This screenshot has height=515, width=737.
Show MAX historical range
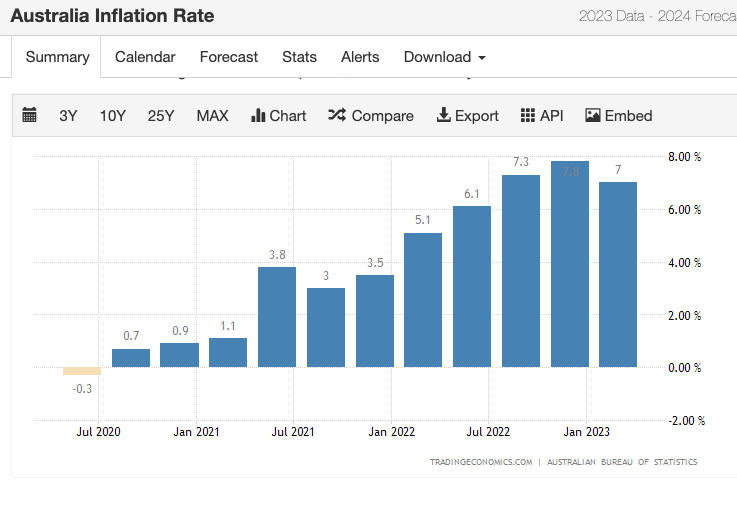point(212,116)
